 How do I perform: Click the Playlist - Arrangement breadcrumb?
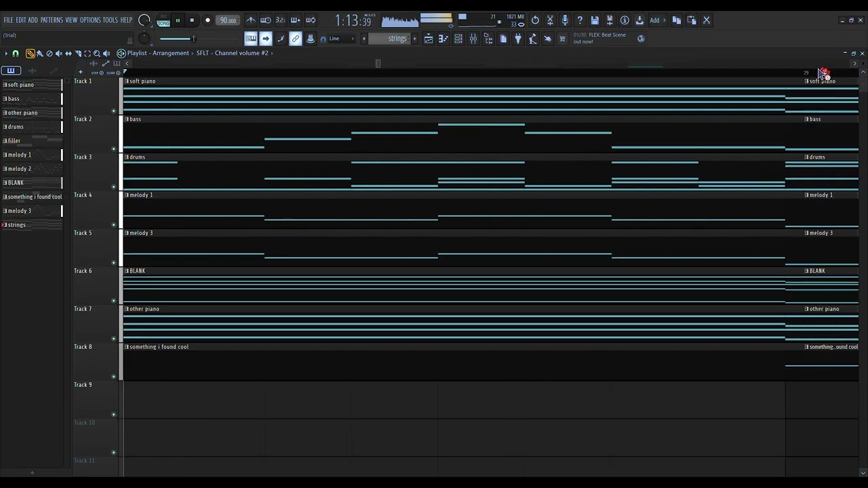(x=158, y=53)
